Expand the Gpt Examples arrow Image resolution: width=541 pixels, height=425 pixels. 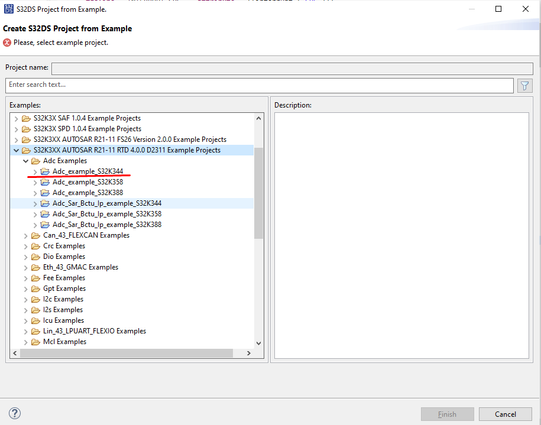[26, 289]
